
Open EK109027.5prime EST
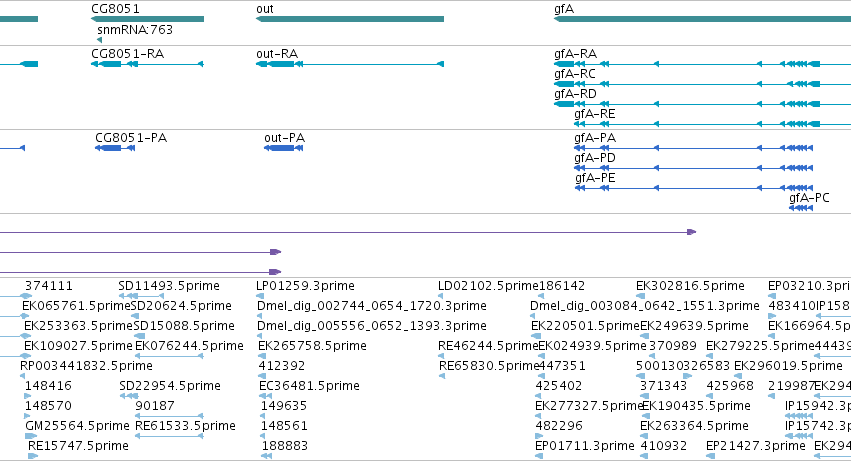(78, 346)
